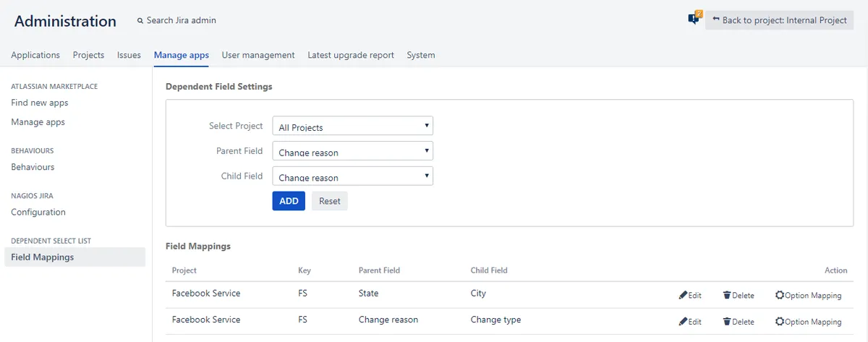Open the Latest upgrade report tab
868x342 pixels.
(x=351, y=55)
